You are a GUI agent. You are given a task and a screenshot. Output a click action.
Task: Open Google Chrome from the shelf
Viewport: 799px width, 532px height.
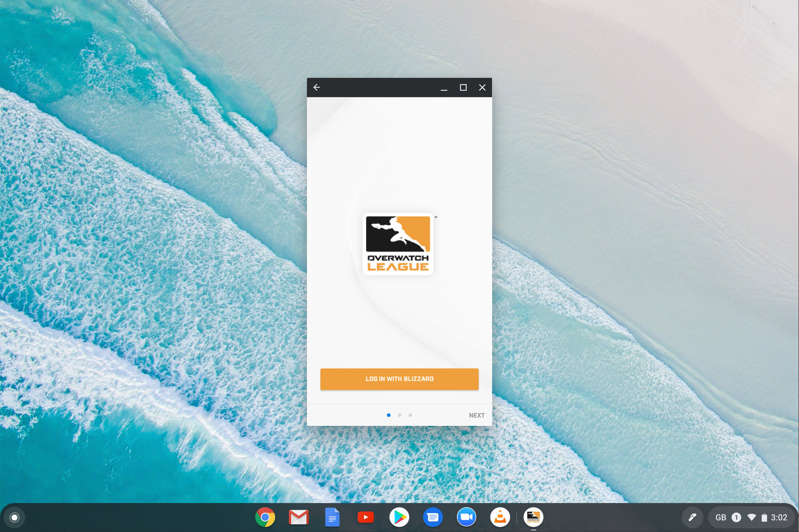[x=265, y=517]
